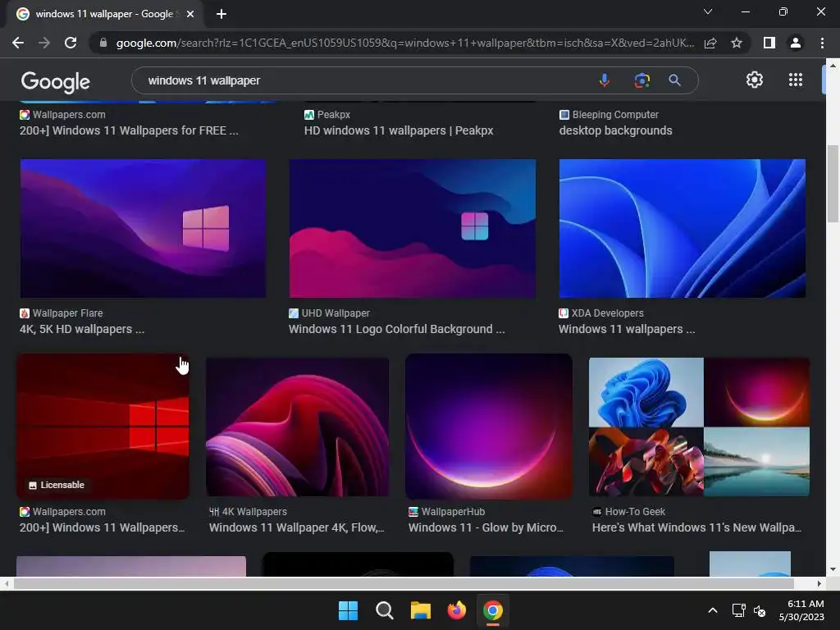Open a new tab with plus button

221,14
